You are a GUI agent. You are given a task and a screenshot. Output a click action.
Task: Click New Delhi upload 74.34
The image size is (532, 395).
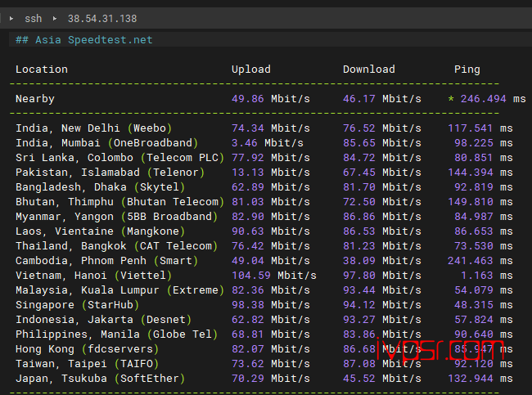tap(248, 128)
